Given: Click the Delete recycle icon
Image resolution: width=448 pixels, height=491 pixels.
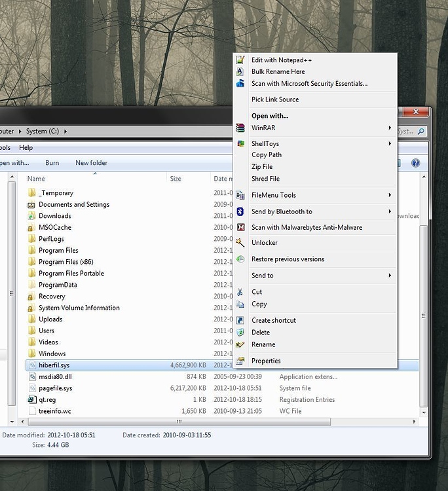Looking at the screenshot, I should [x=240, y=332].
